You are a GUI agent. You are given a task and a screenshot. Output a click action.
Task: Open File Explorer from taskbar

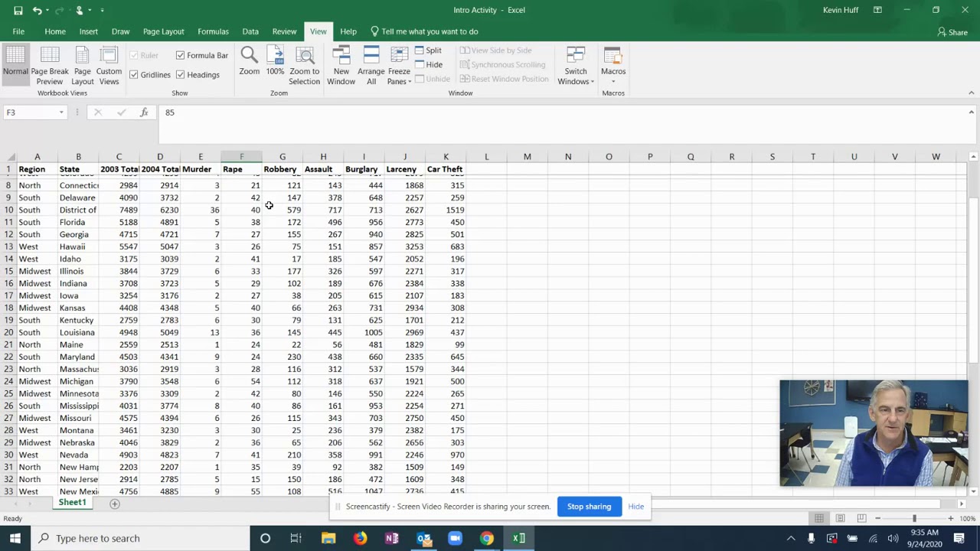[x=328, y=538]
